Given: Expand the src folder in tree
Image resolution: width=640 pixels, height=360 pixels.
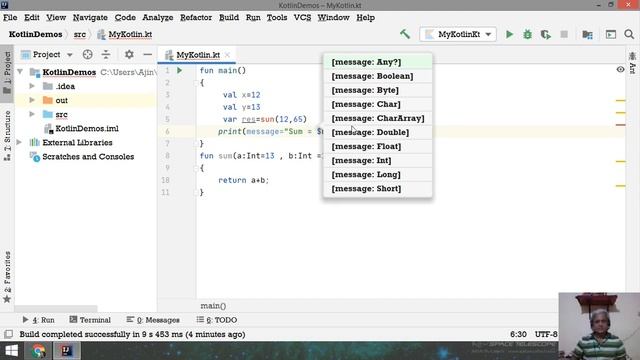Looking at the screenshot, I should pos(32,114).
